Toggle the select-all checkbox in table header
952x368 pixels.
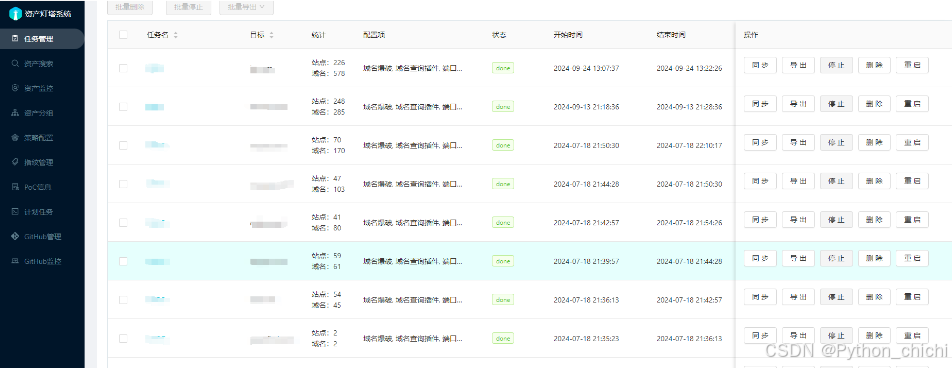click(x=123, y=35)
